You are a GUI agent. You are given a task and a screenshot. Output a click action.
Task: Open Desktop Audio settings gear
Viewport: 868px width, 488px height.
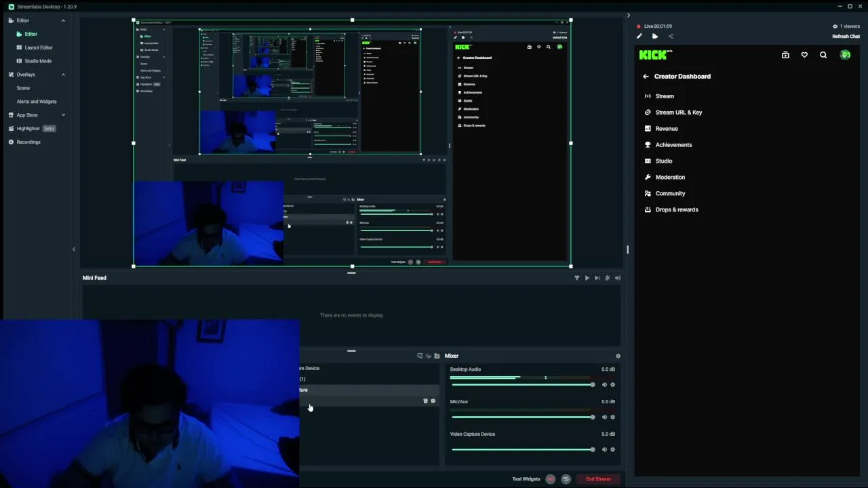click(x=613, y=385)
